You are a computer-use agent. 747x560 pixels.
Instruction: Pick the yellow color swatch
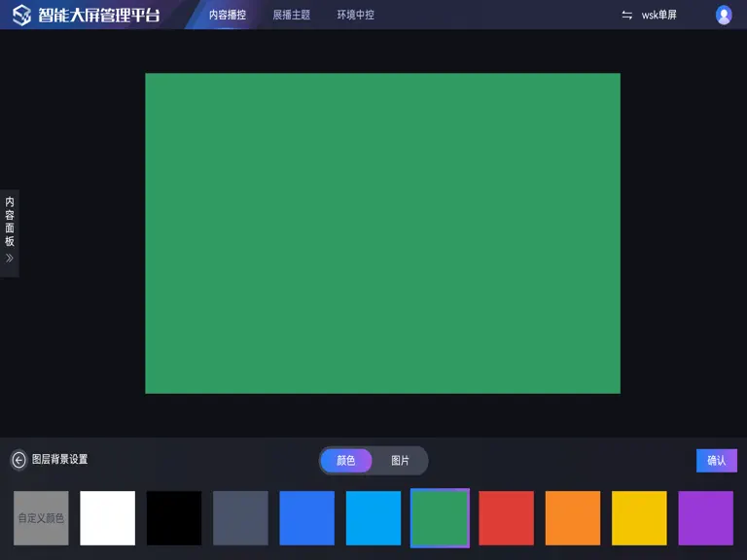click(x=639, y=518)
